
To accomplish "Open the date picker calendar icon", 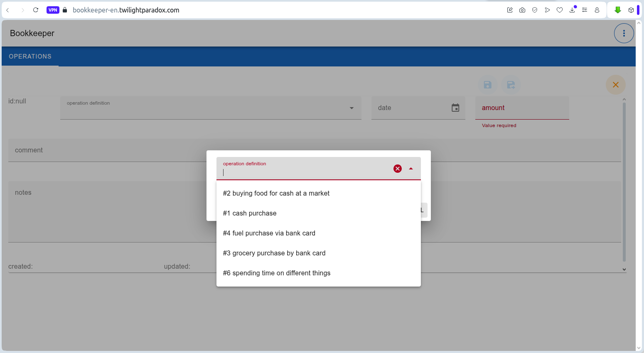I will point(455,108).
